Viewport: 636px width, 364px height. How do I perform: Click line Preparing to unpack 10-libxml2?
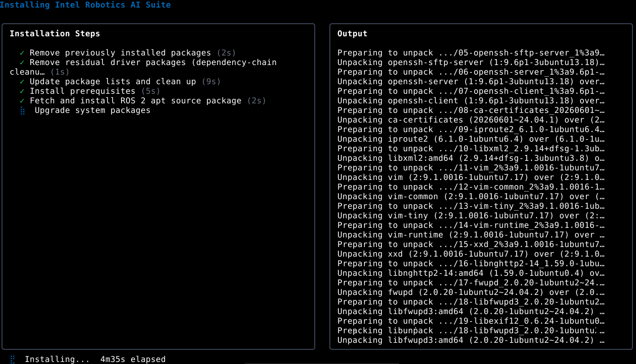click(x=471, y=149)
